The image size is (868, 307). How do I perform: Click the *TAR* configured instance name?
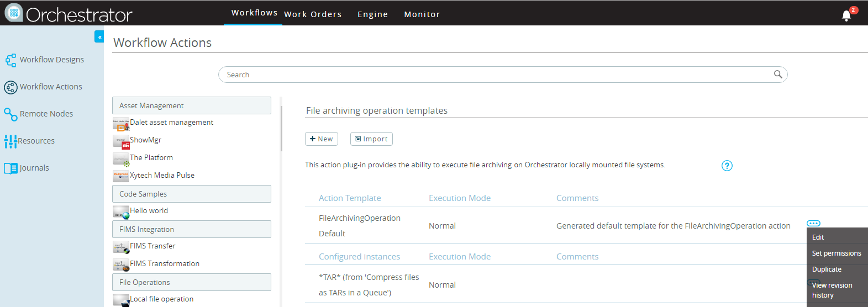(369, 285)
